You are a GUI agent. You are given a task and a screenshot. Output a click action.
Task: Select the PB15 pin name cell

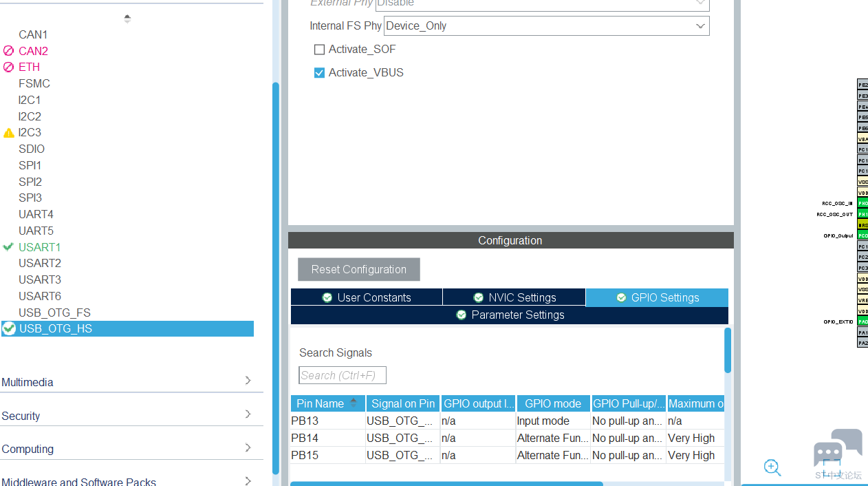327,455
